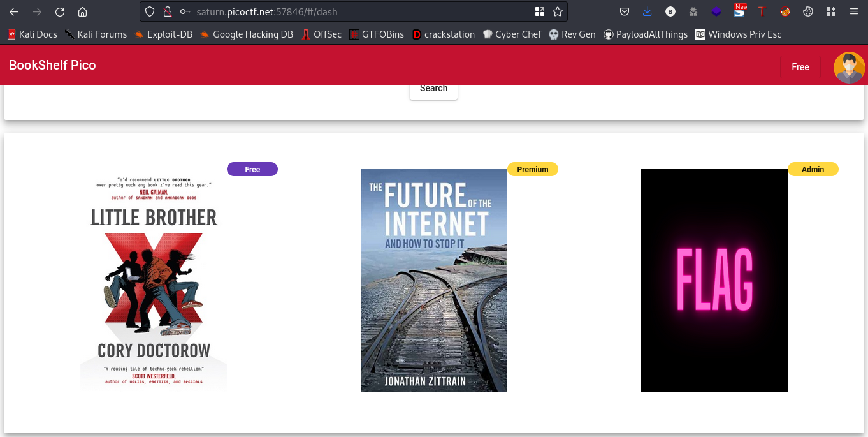This screenshot has height=437, width=868.
Task: Open the GTFOBins bookmark
Action: (x=377, y=34)
